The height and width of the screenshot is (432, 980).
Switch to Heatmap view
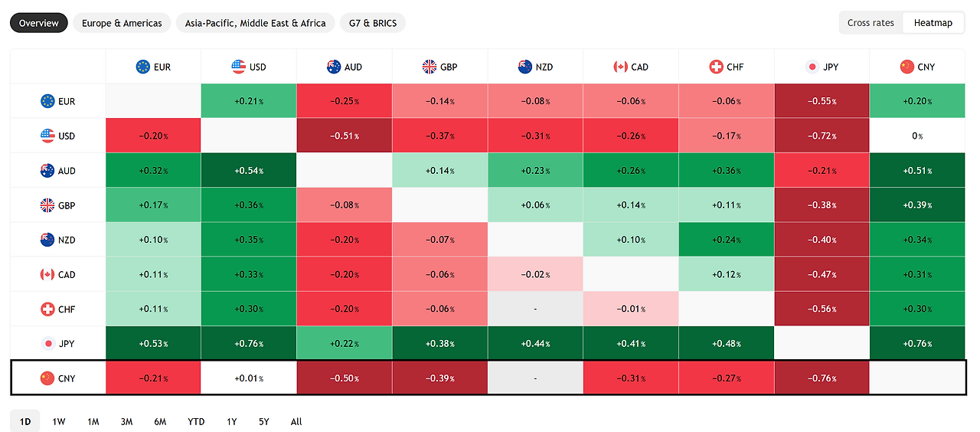[x=933, y=23]
